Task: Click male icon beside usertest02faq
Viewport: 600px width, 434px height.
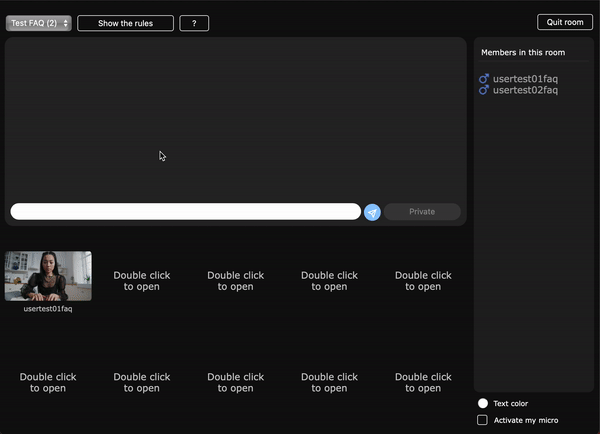Action: (x=484, y=90)
